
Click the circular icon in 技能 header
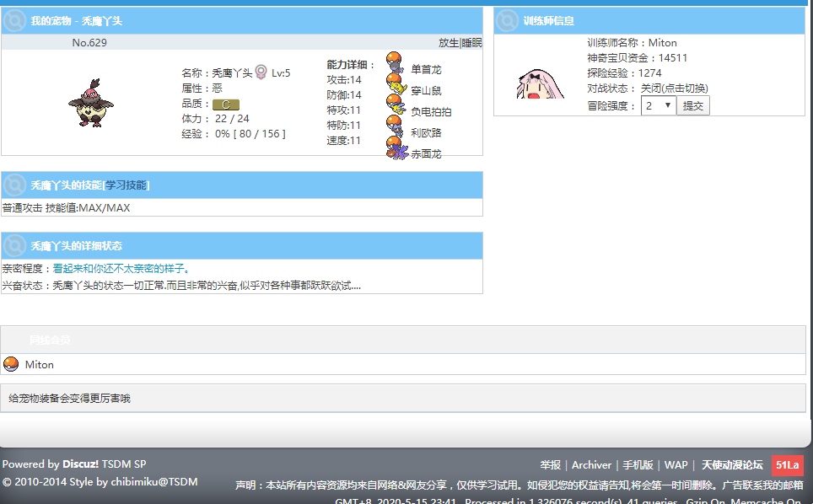pos(14,185)
